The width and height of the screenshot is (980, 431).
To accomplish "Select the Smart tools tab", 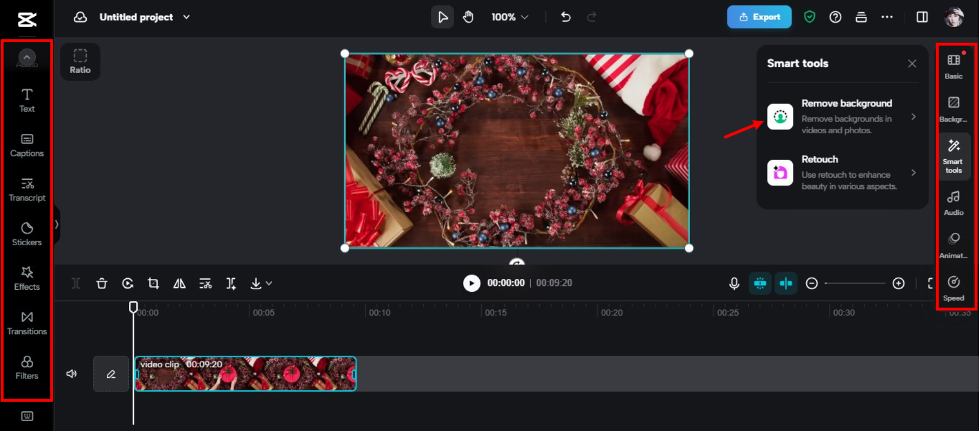I will [953, 156].
